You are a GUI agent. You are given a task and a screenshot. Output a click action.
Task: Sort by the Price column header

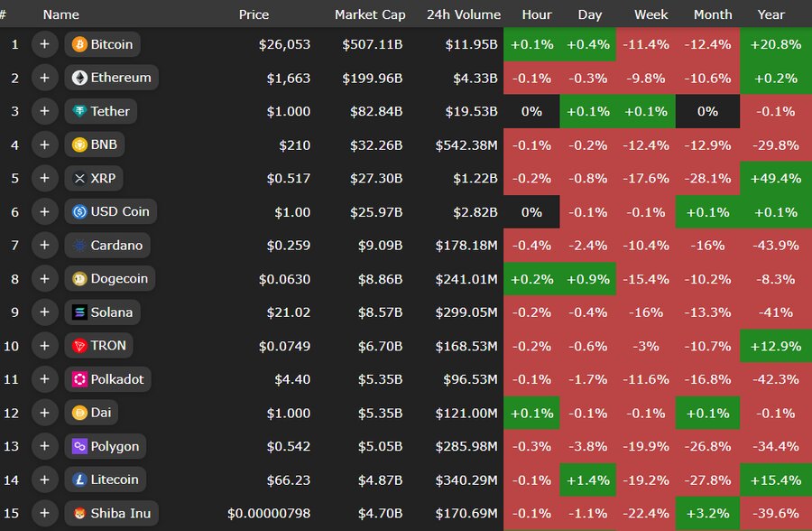click(254, 14)
